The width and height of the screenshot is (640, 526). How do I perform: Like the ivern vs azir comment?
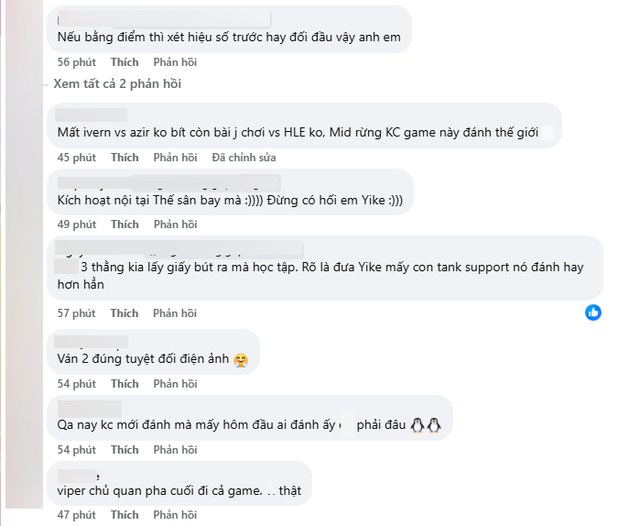pyautogui.click(x=124, y=158)
